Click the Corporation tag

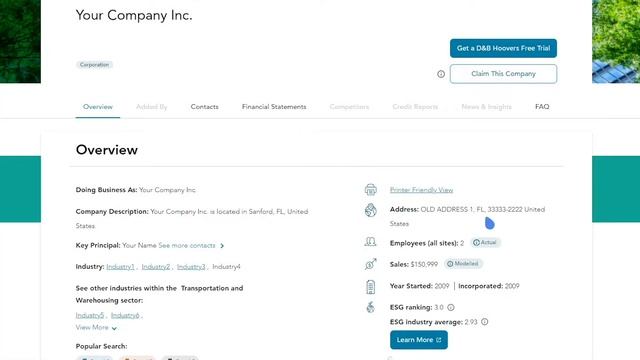tap(94, 64)
